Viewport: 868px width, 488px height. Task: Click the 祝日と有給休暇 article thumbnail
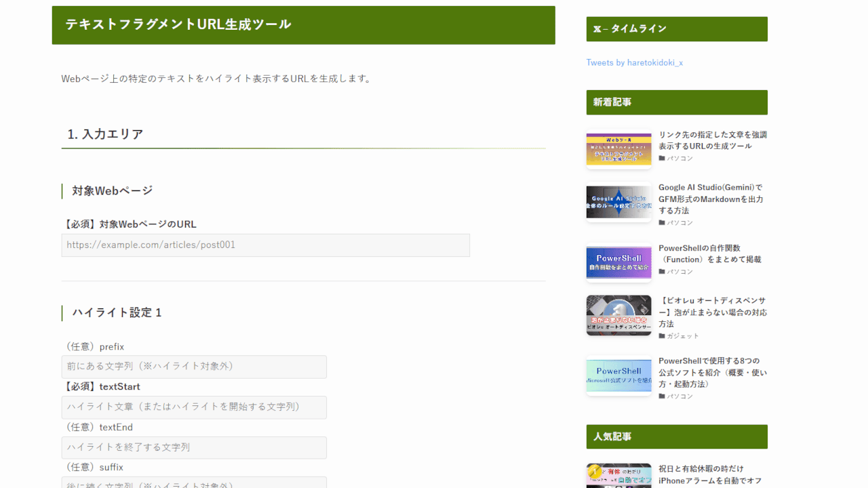click(x=618, y=476)
